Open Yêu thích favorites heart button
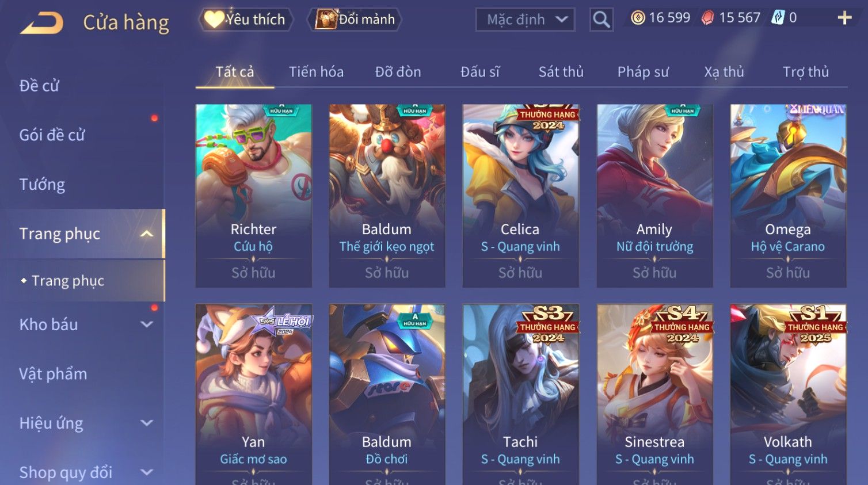This screenshot has height=485, width=868. click(x=246, y=20)
